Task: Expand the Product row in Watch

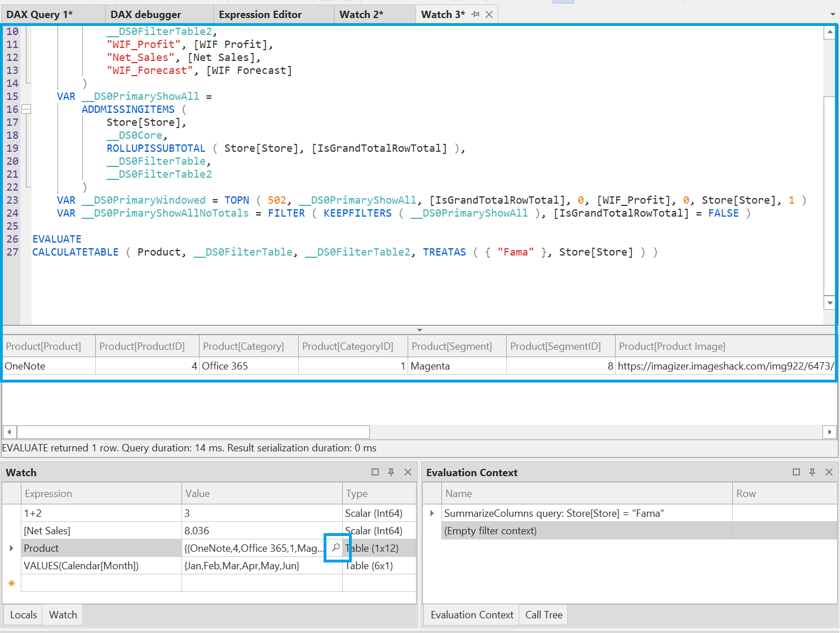Action: 11,548
